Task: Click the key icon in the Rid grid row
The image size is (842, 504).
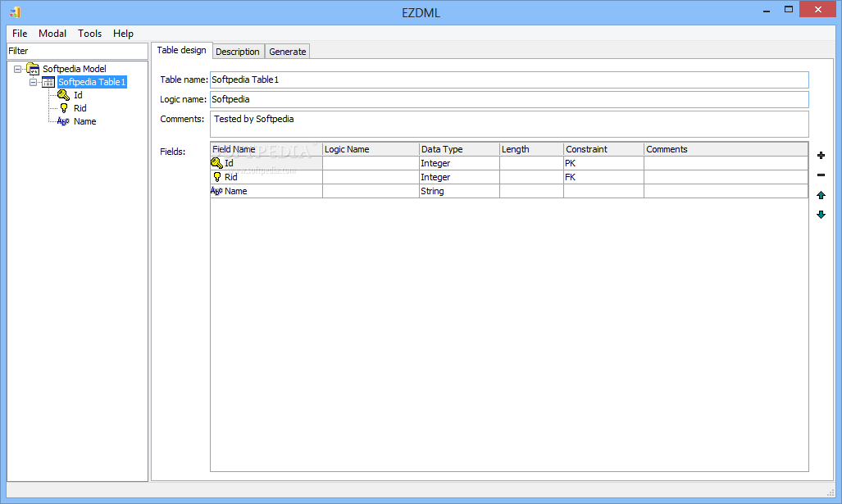Action: click(x=217, y=176)
